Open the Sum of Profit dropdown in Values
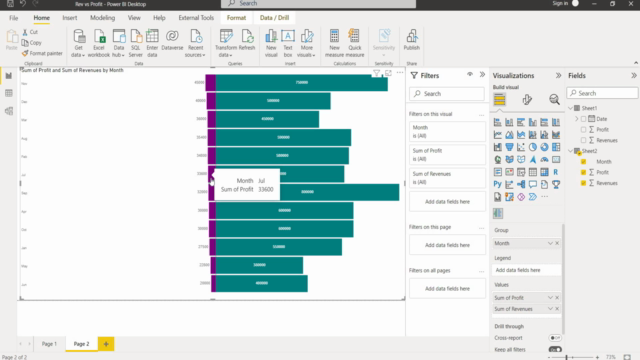The width and height of the screenshot is (640, 360). point(550,298)
